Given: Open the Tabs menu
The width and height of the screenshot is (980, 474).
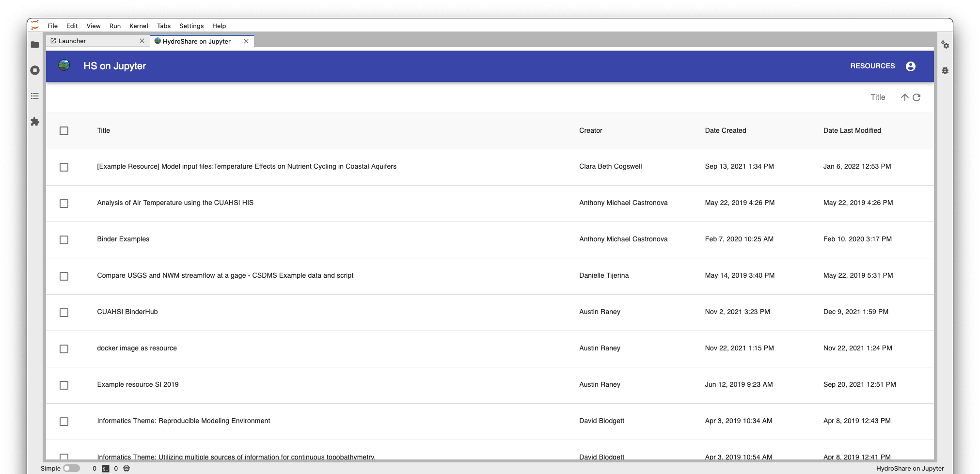Looking at the screenshot, I should (164, 26).
